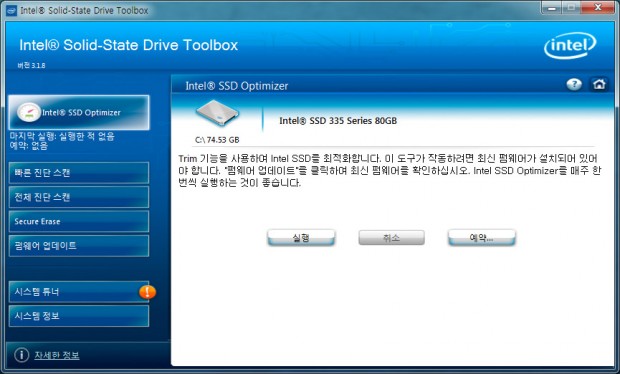Click the 예약: 없음 status text
The image size is (620, 374).
tap(29, 146)
